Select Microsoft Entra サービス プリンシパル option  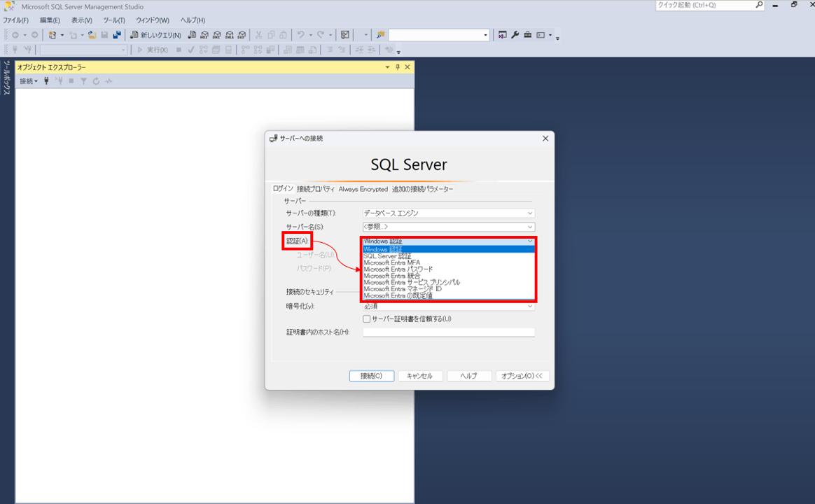click(x=449, y=282)
